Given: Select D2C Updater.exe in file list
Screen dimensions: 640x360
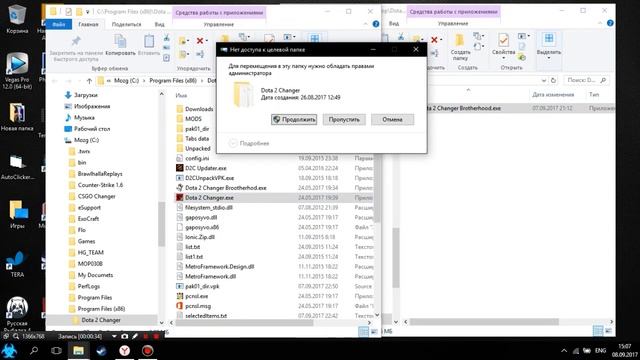Looking at the screenshot, I should tap(206, 168).
